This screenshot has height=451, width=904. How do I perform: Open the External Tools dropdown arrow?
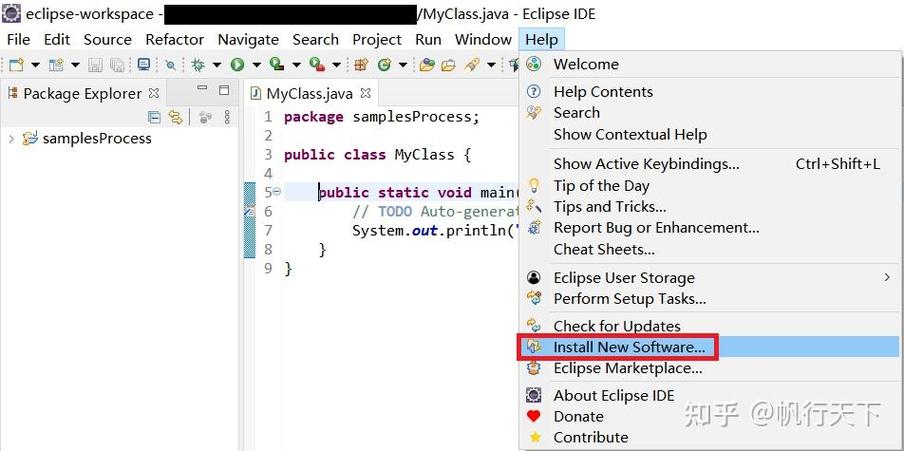pos(336,65)
